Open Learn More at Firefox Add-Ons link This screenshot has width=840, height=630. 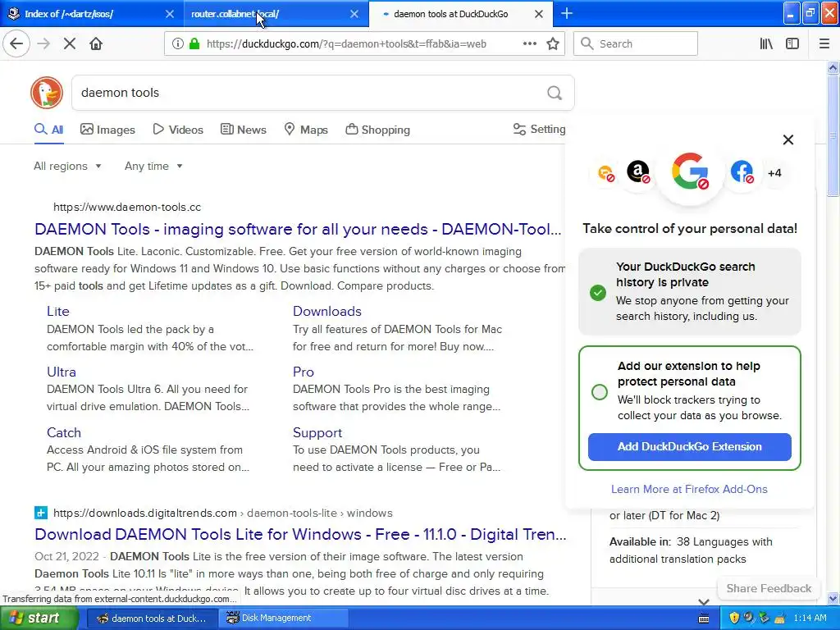(x=689, y=489)
